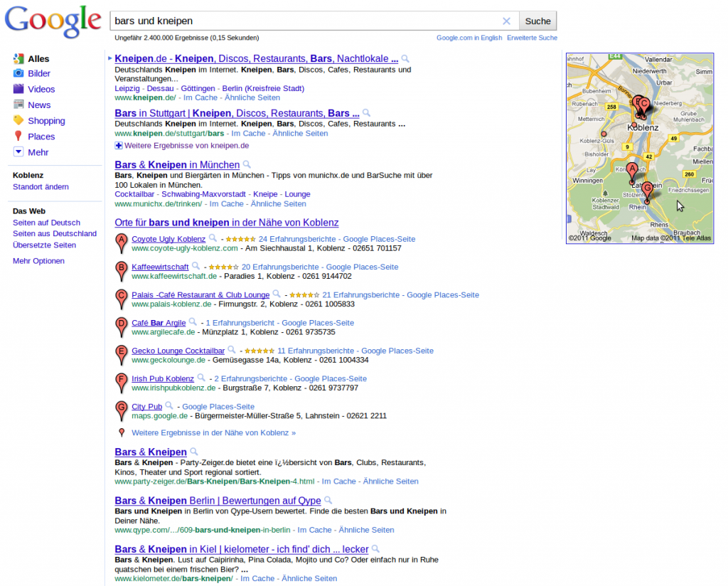Open Google.com in English link
Screen dimensions: 728x586
469,38
